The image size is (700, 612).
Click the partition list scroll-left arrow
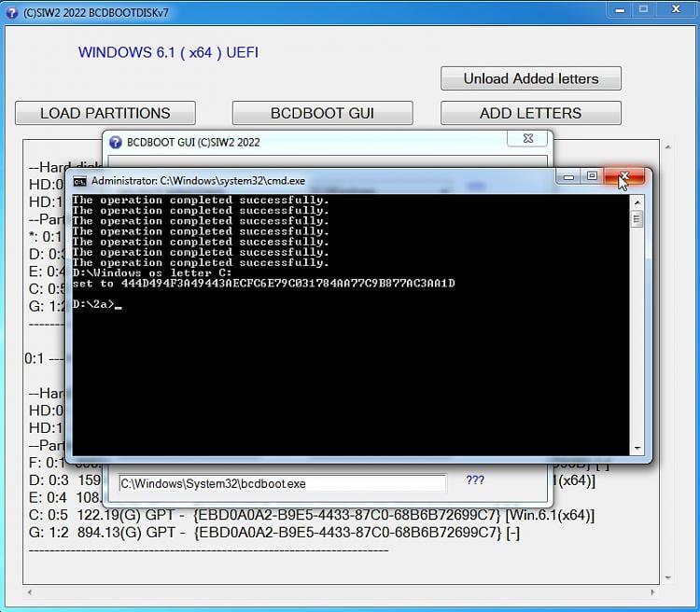pyautogui.click(x=30, y=592)
